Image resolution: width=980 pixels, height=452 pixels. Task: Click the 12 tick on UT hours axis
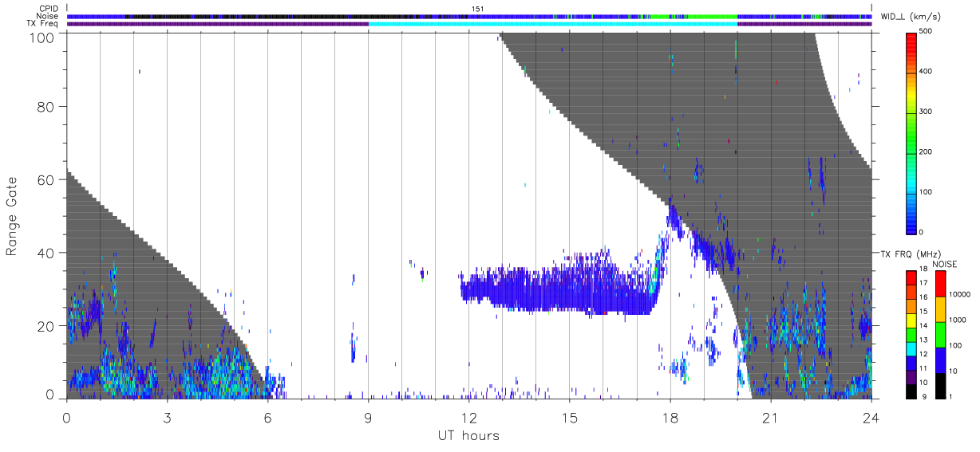tap(469, 418)
